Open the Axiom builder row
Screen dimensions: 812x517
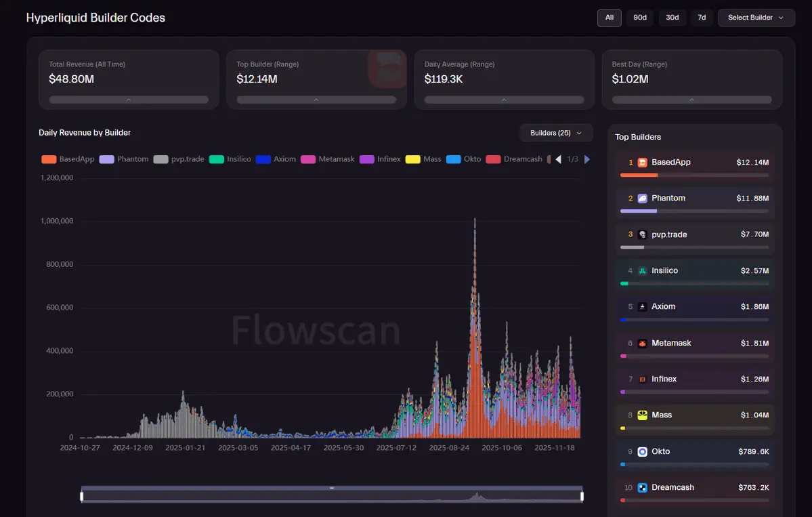pos(694,312)
